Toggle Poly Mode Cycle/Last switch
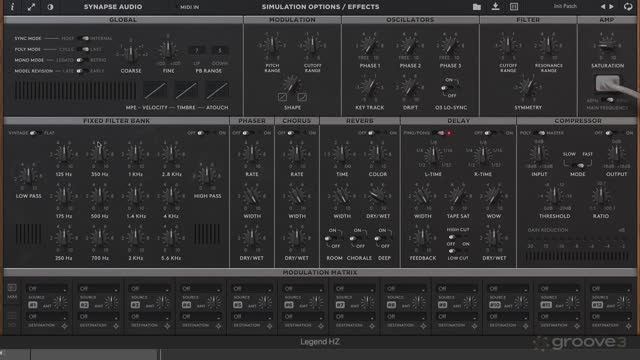 tap(84, 49)
